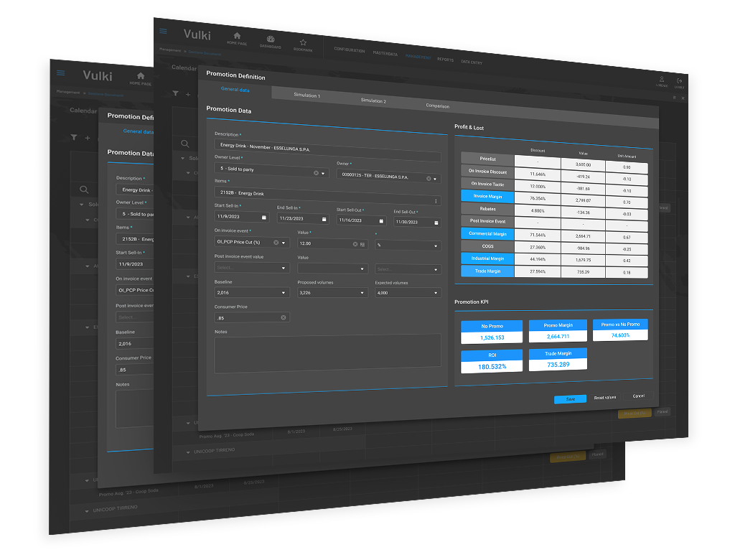Open the Owner Level dropdown
Screen dimensions: 735x560
coord(323,174)
